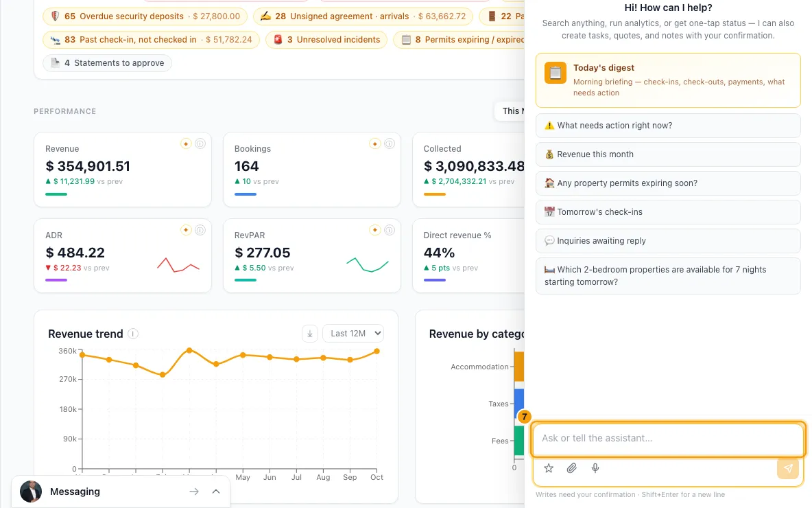This screenshot has height=508, width=812.
Task: Click the ADR $ 484.22 value
Action: 75,253
